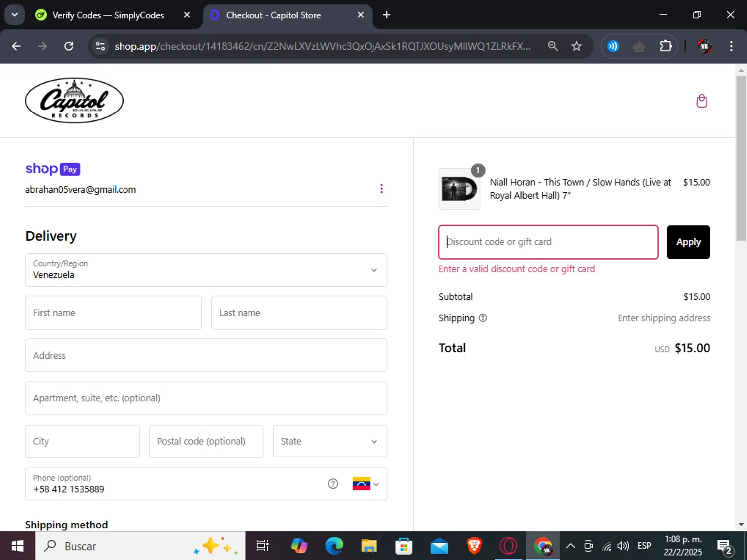747x560 pixels.
Task: Open the zoom magnifier icon in address bar
Action: (x=553, y=46)
